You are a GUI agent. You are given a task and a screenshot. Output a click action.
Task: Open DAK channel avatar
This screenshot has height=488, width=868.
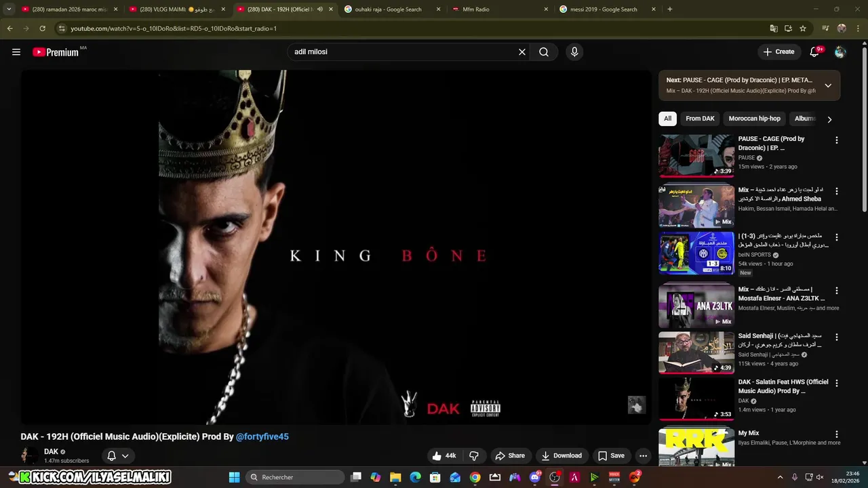30,455
